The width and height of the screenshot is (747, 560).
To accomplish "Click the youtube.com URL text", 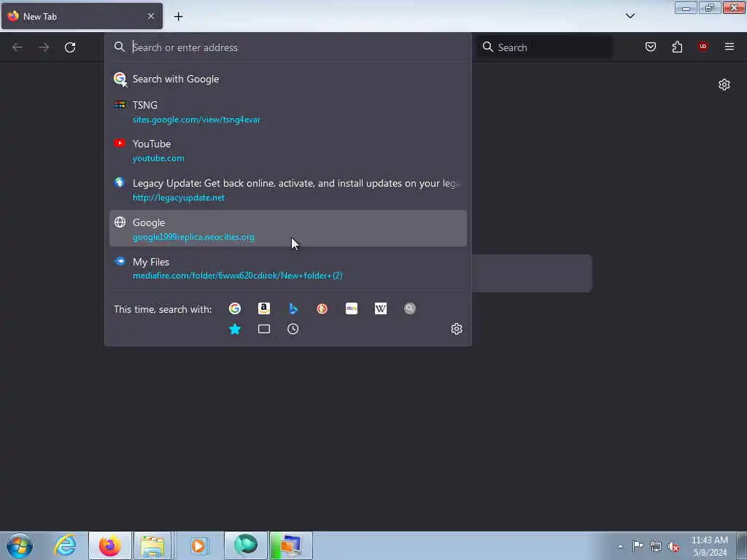I will tap(158, 158).
